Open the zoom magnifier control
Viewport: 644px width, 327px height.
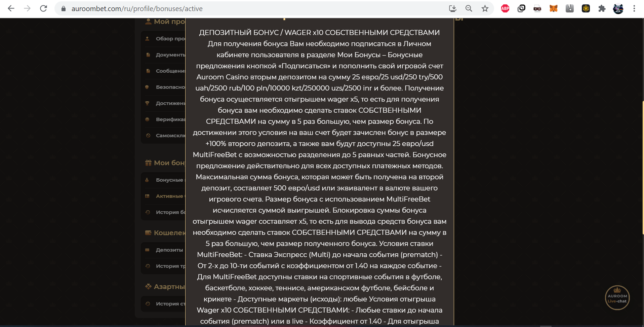pyautogui.click(x=469, y=9)
